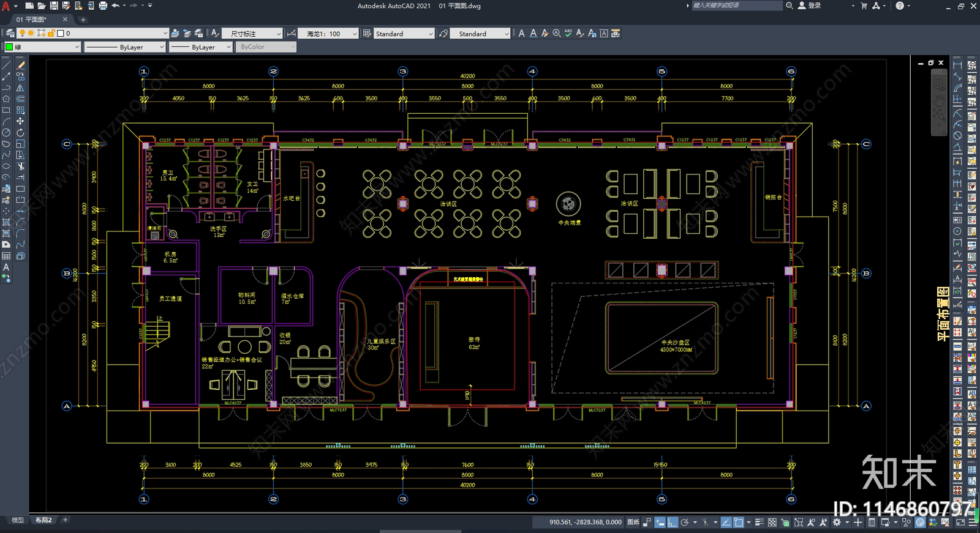Click the Workspace Switching gear icon
980x533 pixels.
click(x=837, y=522)
